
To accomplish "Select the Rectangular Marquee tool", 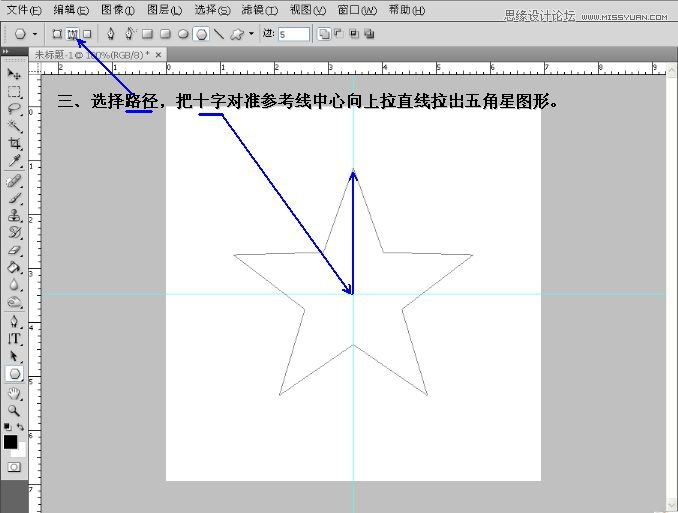I will click(x=14, y=92).
